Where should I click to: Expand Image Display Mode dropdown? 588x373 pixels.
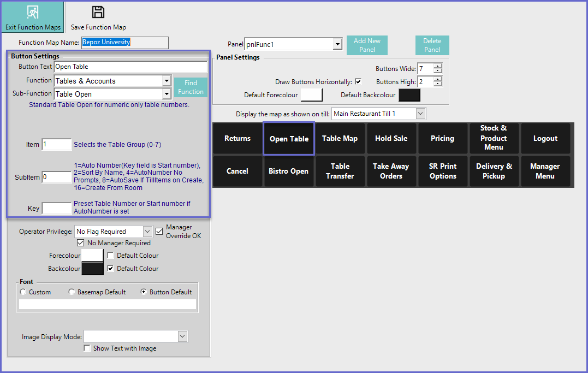tap(182, 336)
